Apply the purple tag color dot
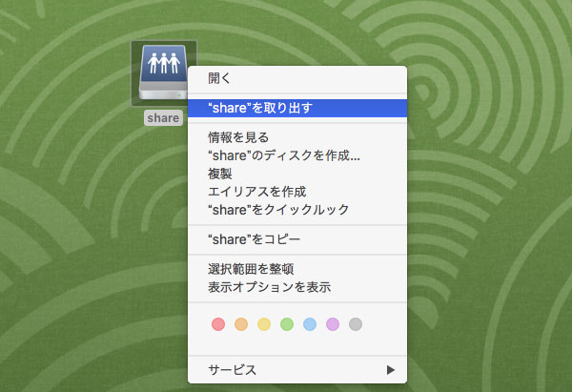Viewport: 572px width, 392px height. (x=333, y=324)
